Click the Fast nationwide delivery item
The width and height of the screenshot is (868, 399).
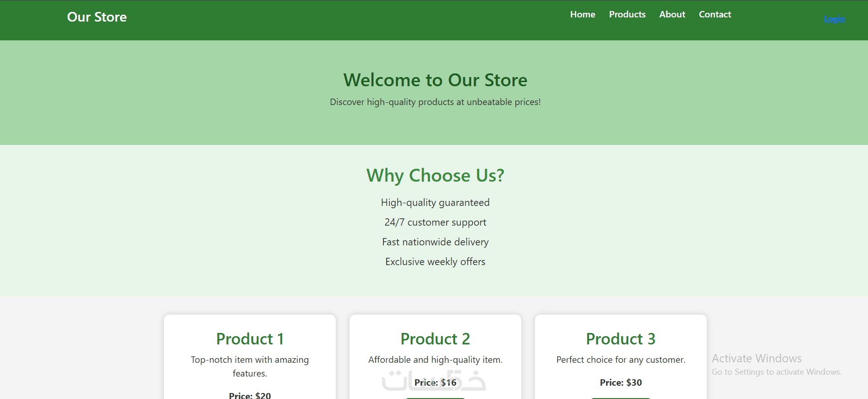point(435,242)
